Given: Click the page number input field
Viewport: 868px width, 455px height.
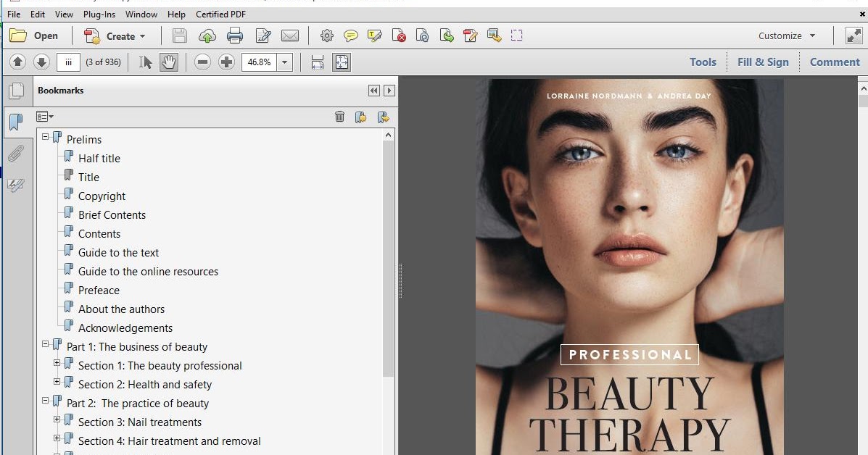Looking at the screenshot, I should click(x=68, y=62).
